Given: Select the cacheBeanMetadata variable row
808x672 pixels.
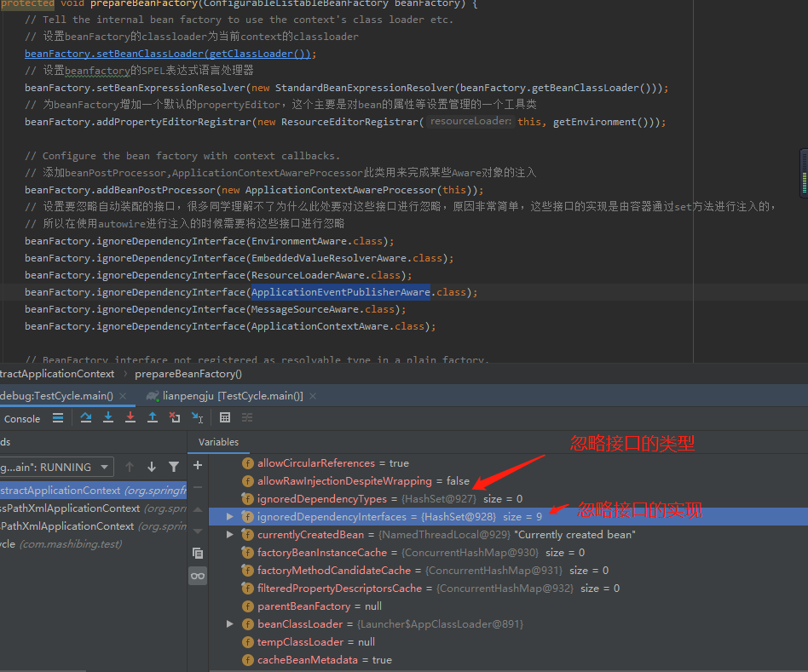Looking at the screenshot, I should click(x=508, y=659).
